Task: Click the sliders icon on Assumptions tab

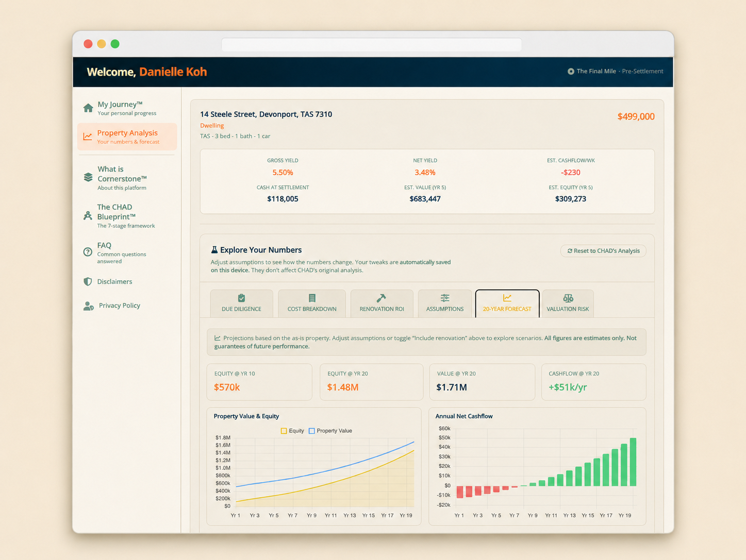Action: click(x=445, y=298)
